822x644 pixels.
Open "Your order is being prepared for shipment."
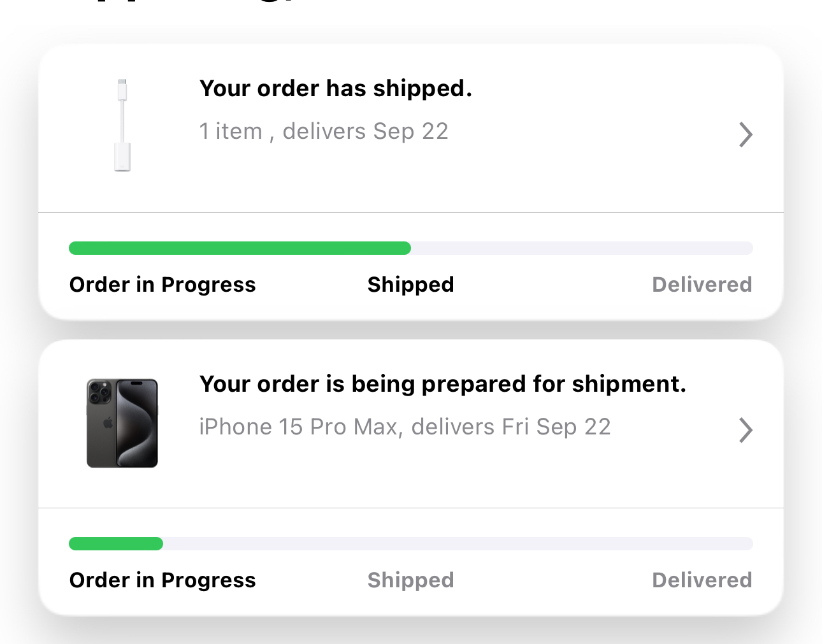[443, 384]
